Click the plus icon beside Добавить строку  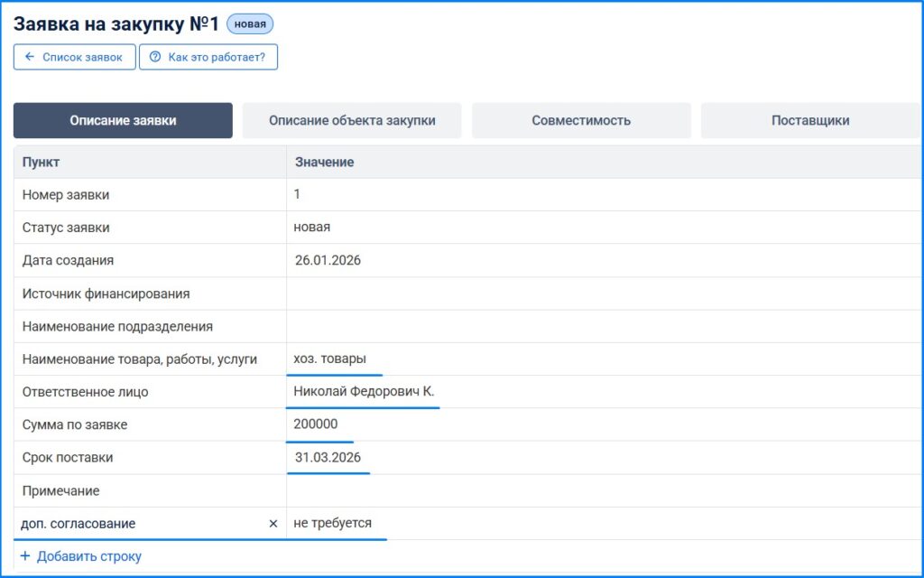[x=24, y=555]
